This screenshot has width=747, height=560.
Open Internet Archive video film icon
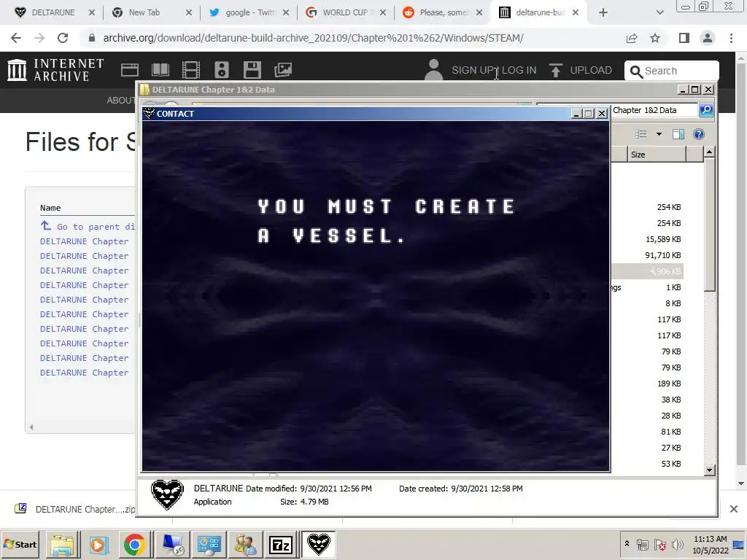tap(191, 70)
